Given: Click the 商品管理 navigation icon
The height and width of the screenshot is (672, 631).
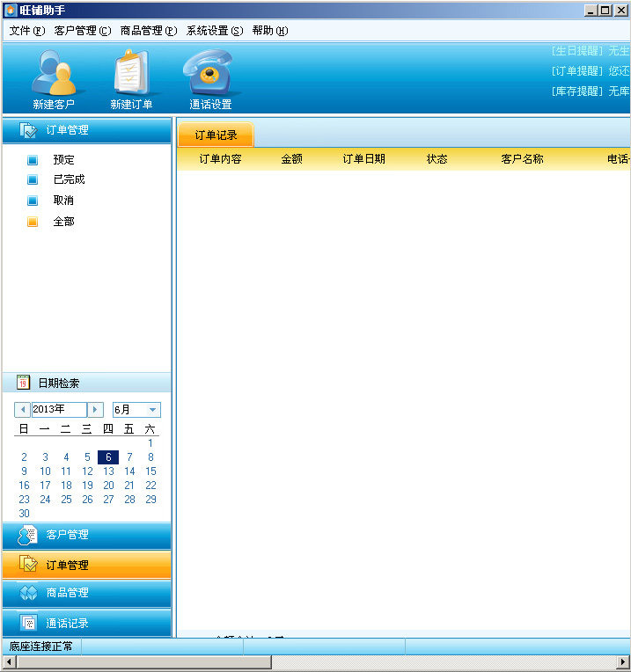Looking at the screenshot, I should click(x=28, y=593).
